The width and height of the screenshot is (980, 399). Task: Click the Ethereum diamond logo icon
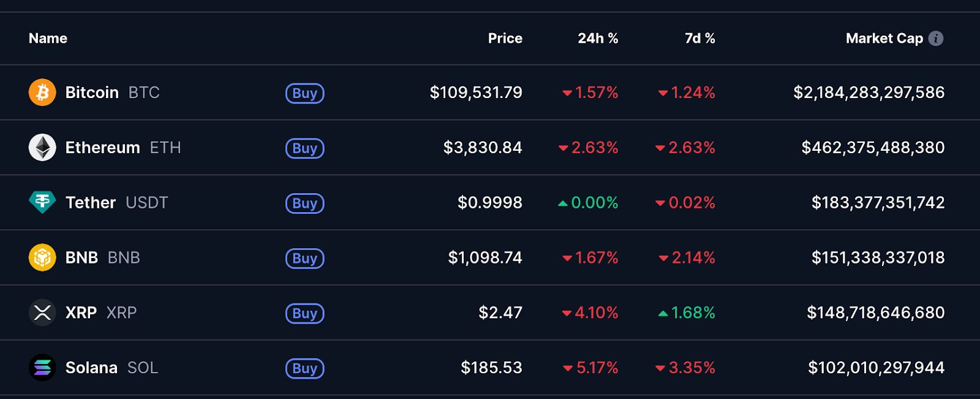pyautogui.click(x=42, y=148)
